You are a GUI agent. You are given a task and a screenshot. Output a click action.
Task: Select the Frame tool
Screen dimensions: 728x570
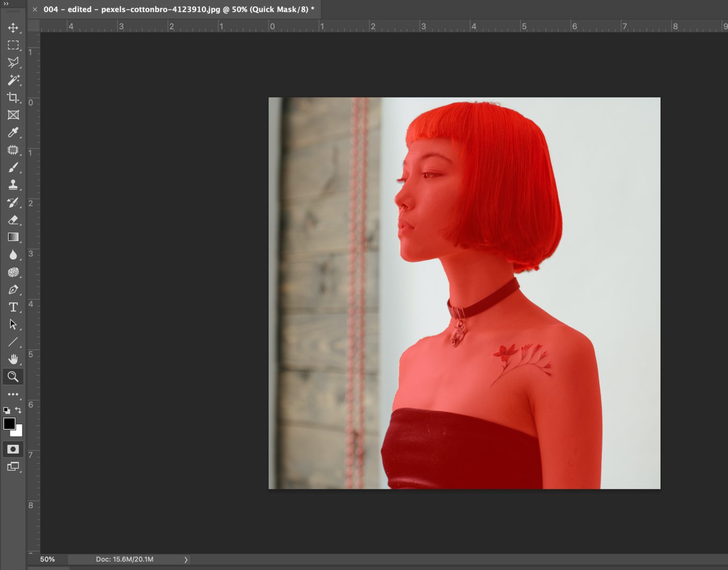(x=13, y=115)
